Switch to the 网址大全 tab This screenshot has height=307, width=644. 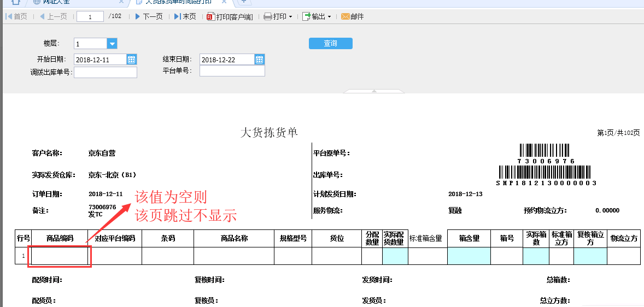pos(60,2)
